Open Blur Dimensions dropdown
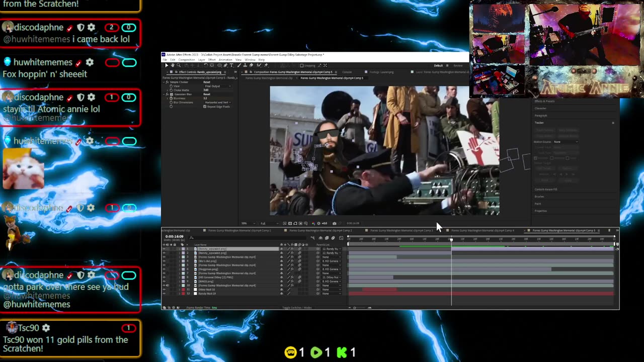Screen dimensions: 644x362 coord(218,103)
